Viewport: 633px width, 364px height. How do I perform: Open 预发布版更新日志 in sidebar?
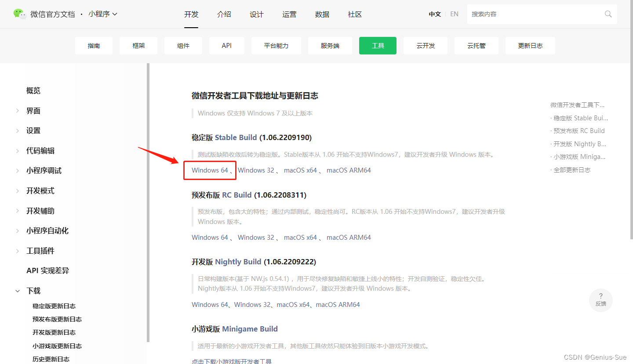click(x=57, y=319)
